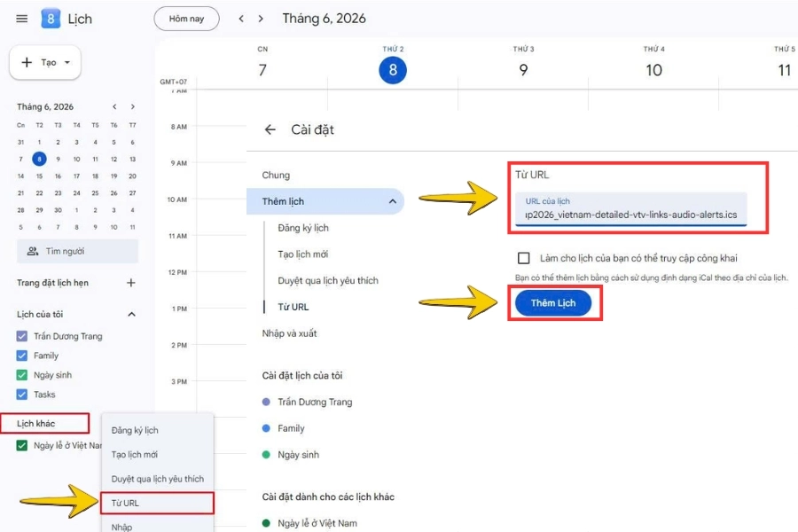Screen dimensions: 798x532
Task: Click URL của lịch input field
Action: (x=631, y=209)
